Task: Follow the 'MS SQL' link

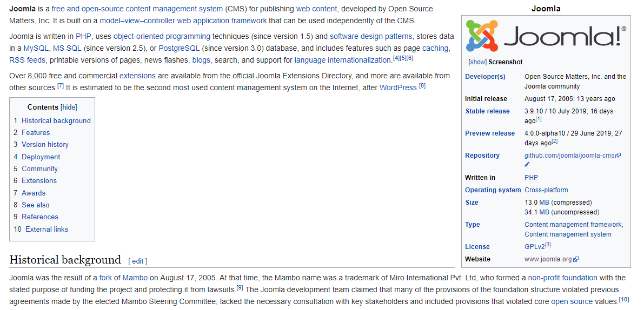Action: (68, 48)
